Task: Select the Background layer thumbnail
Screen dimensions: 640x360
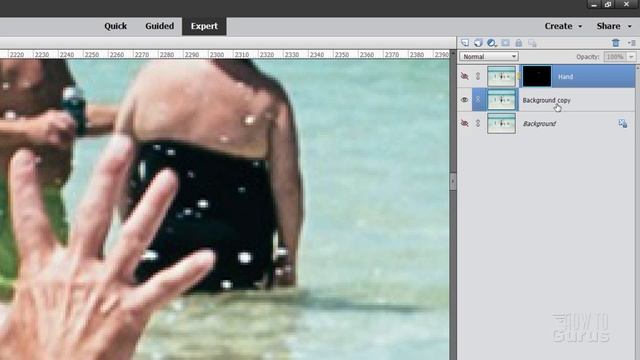Action: (x=501, y=123)
